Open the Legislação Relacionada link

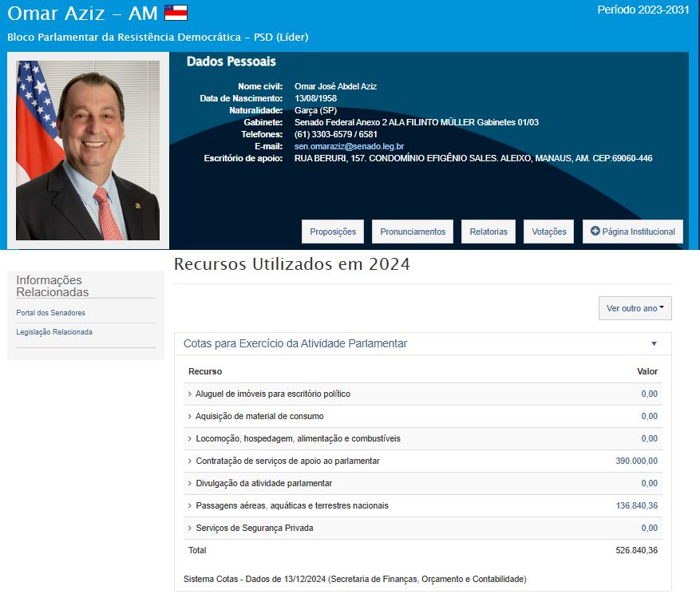(54, 332)
